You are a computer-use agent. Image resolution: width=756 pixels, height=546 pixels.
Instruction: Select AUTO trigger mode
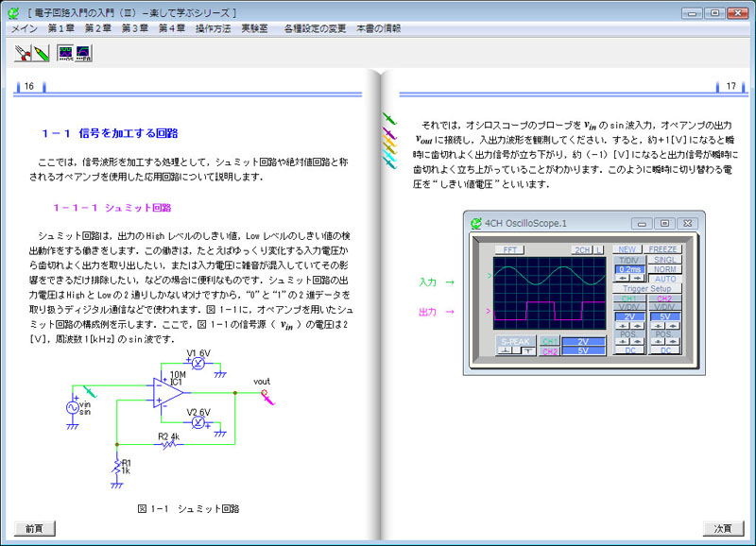(665, 279)
